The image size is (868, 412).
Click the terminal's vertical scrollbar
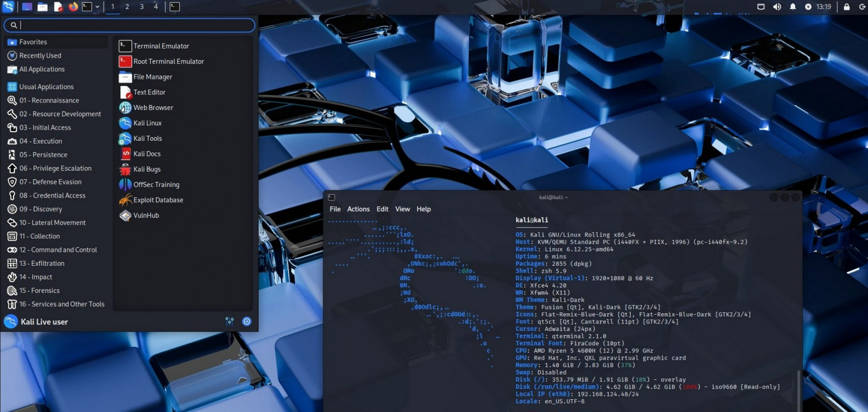point(798,390)
